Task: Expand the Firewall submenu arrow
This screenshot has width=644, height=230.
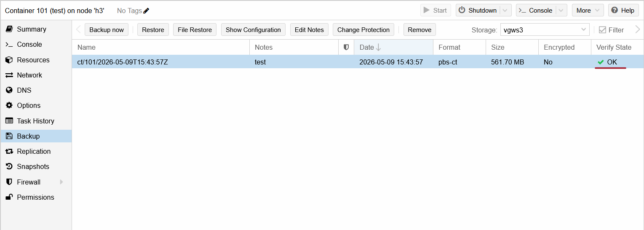Action: click(61, 182)
